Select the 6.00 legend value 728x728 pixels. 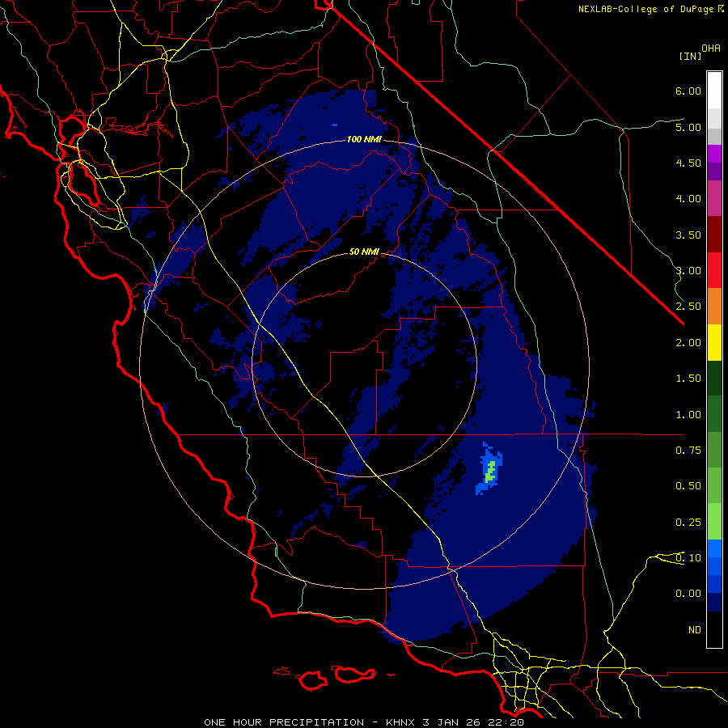(x=688, y=91)
